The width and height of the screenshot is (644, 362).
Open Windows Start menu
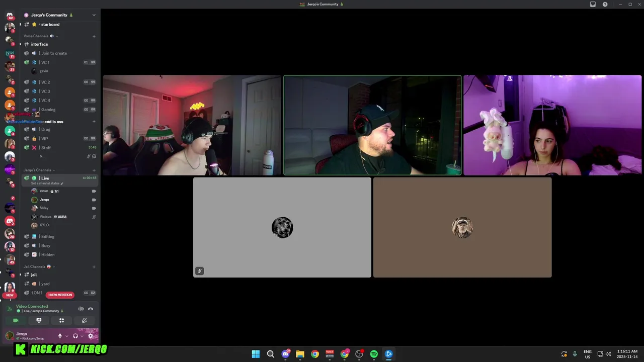click(256, 354)
